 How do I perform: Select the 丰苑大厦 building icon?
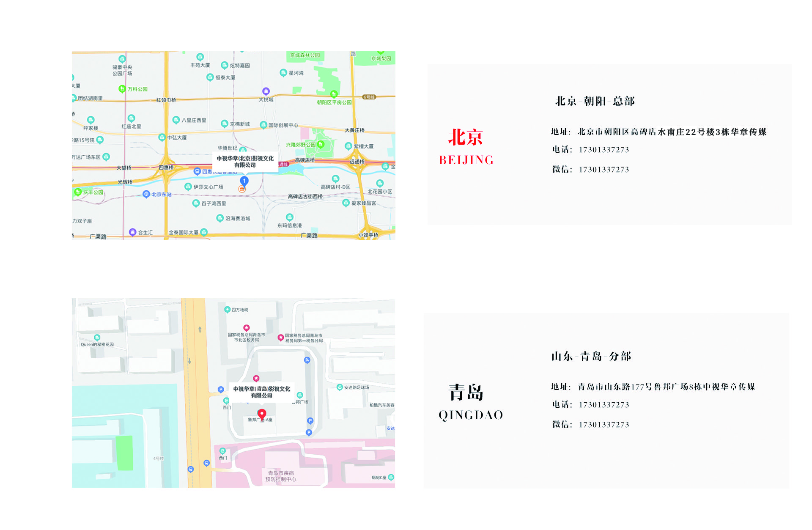coord(200,57)
